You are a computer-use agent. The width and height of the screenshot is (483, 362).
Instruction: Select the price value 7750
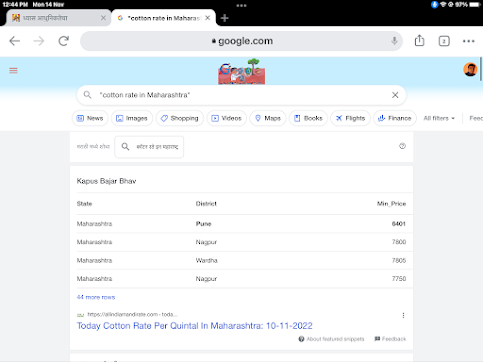399,279
